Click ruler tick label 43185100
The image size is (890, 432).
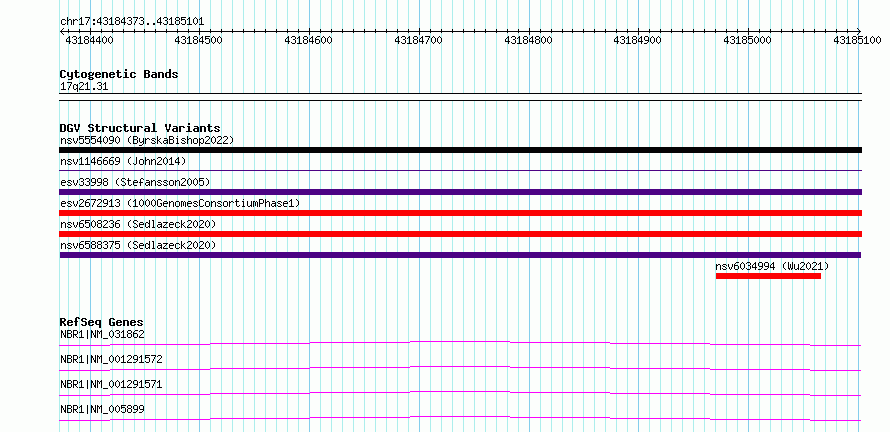point(857,40)
